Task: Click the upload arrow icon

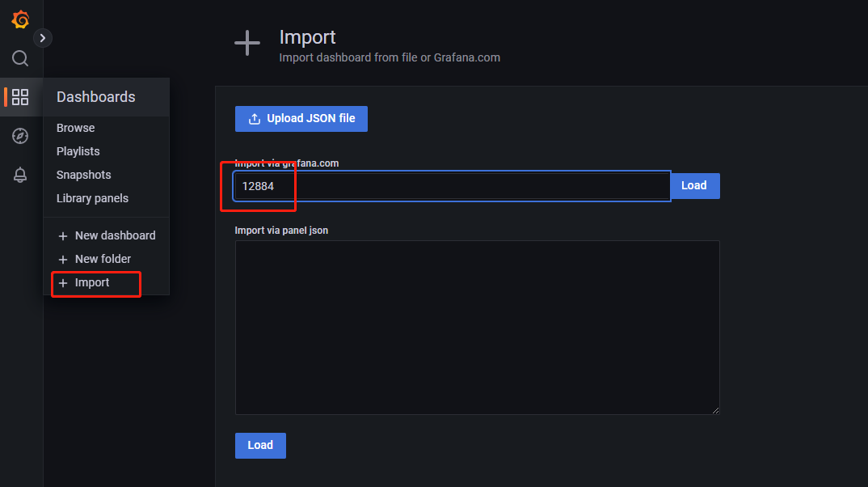Action: pyautogui.click(x=255, y=119)
